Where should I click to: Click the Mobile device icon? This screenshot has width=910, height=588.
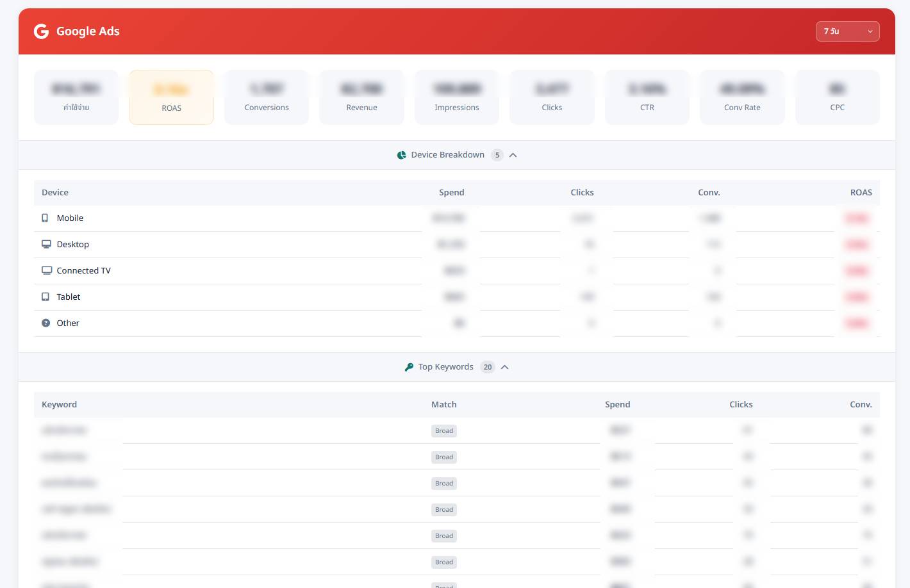pyautogui.click(x=45, y=218)
